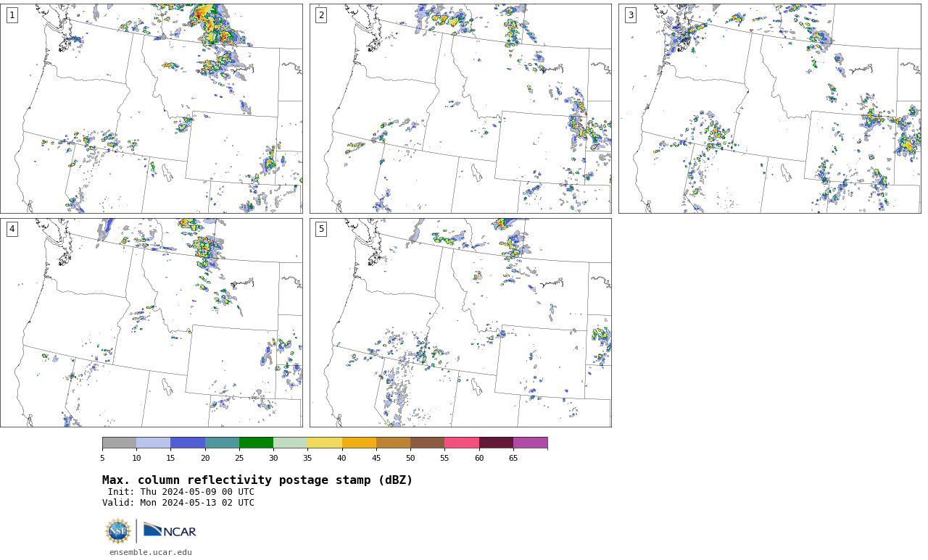Click the blue 15-20 dBZ swatch
The width and height of the screenshot is (928, 560).
(188, 443)
